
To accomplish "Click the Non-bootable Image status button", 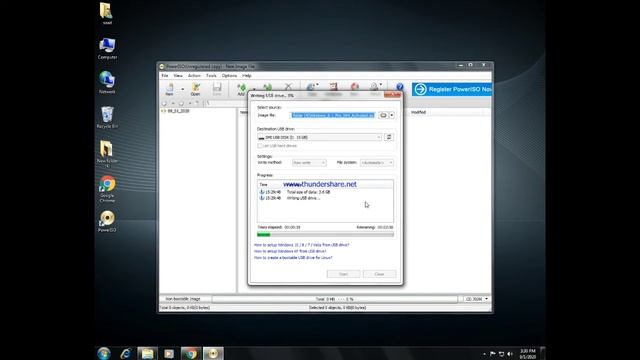I will tap(183, 299).
